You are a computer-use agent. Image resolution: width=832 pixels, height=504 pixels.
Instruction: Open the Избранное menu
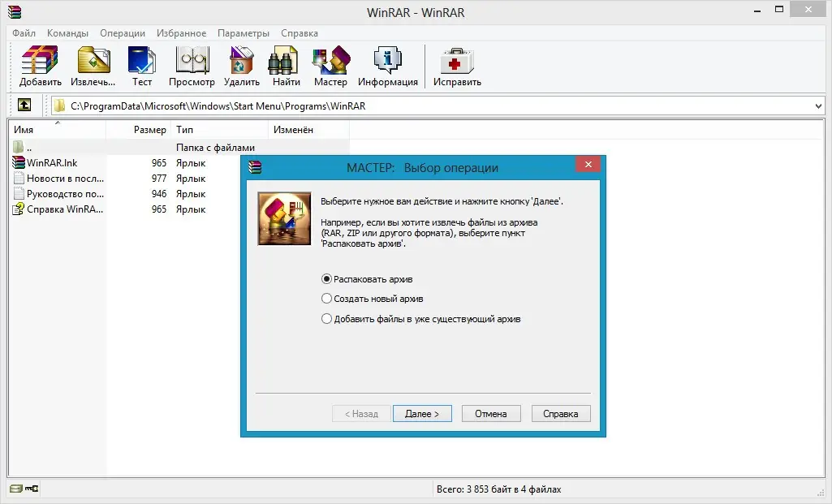click(x=181, y=33)
